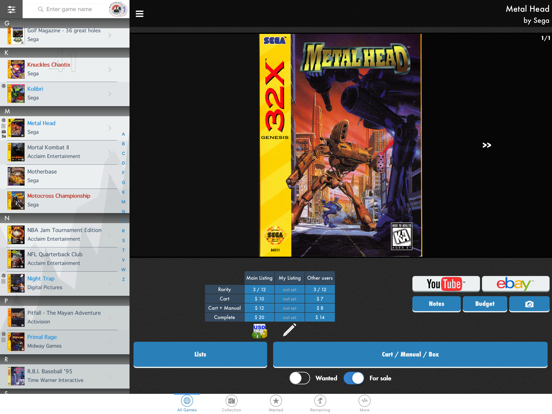The width and height of the screenshot is (552, 414).
Task: Open Mortal Kombat II cover thumbnail
Action: click(x=16, y=152)
